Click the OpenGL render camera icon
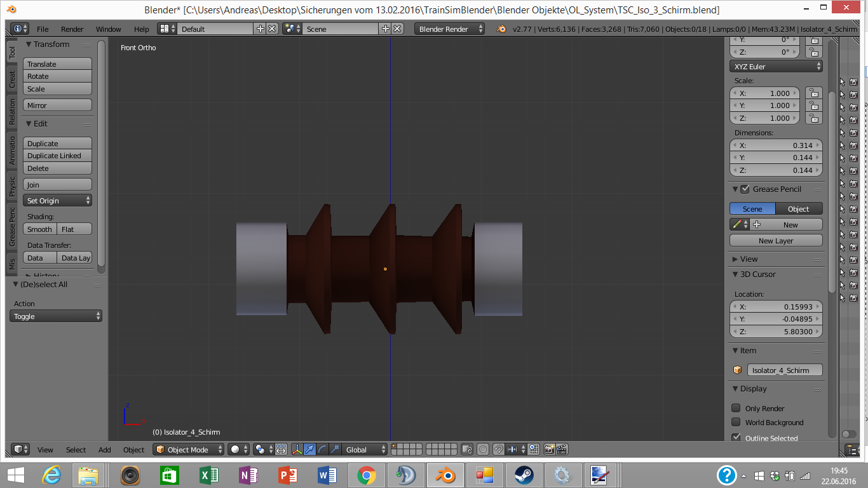The width and height of the screenshot is (868, 488). coord(549,449)
